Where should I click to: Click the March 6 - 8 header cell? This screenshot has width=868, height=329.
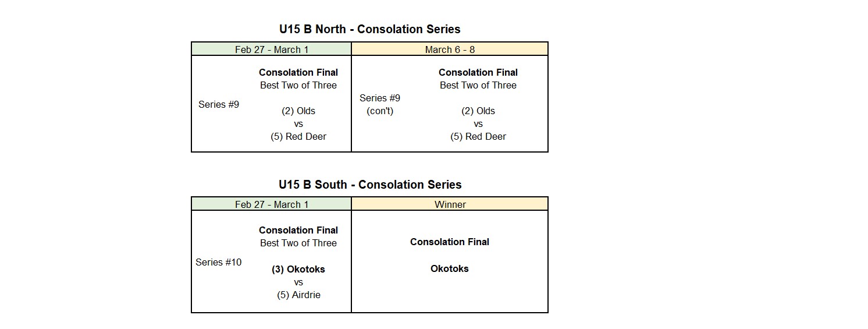[x=450, y=49]
